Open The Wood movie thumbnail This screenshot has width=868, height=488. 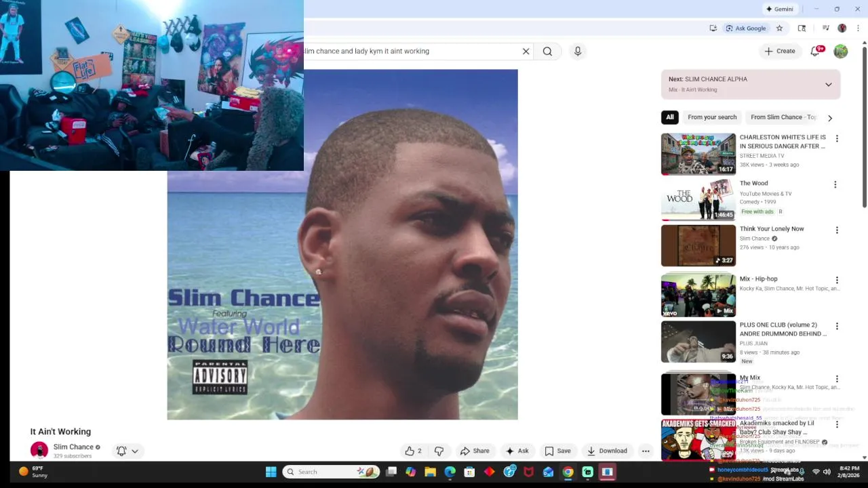point(698,200)
